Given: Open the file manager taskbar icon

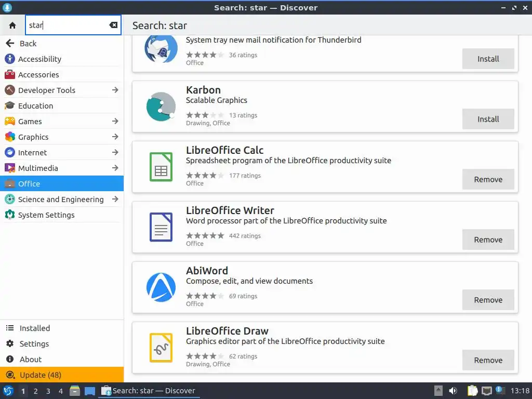Looking at the screenshot, I should tap(75, 391).
